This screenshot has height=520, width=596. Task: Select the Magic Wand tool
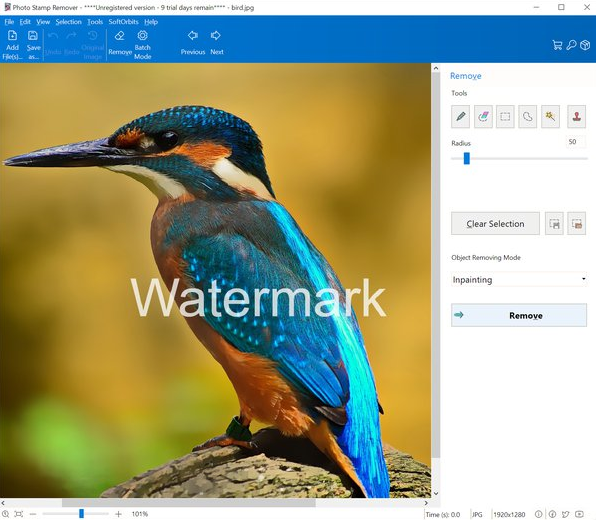click(x=550, y=116)
